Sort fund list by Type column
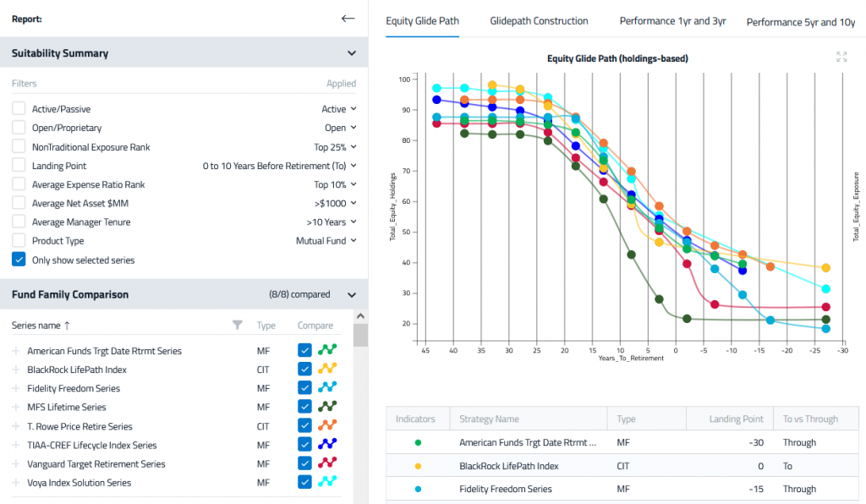 pyautogui.click(x=266, y=326)
